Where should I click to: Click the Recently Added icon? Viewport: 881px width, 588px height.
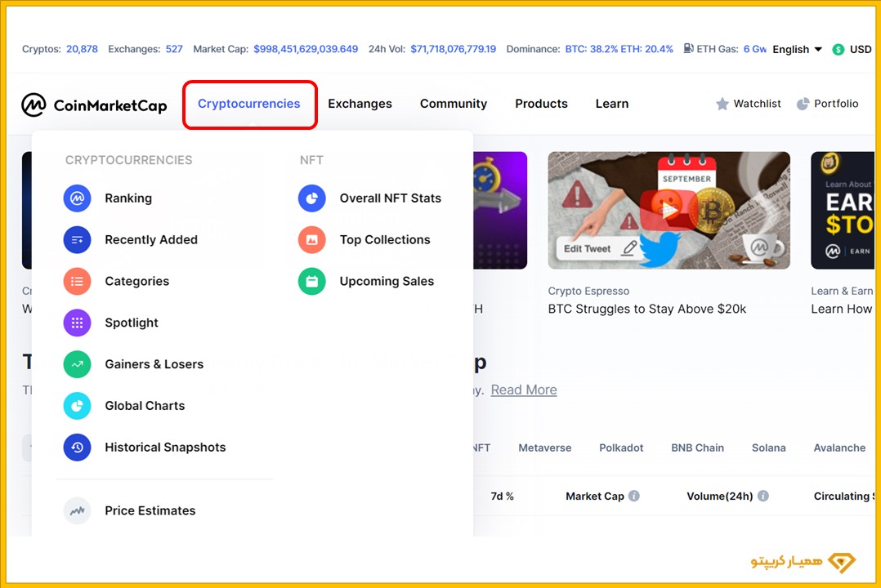77,240
